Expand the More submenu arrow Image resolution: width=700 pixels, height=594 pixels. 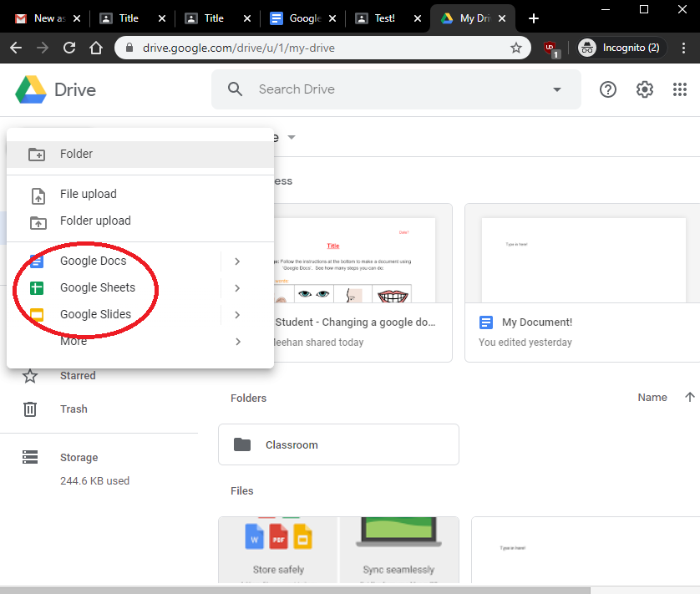[238, 342]
